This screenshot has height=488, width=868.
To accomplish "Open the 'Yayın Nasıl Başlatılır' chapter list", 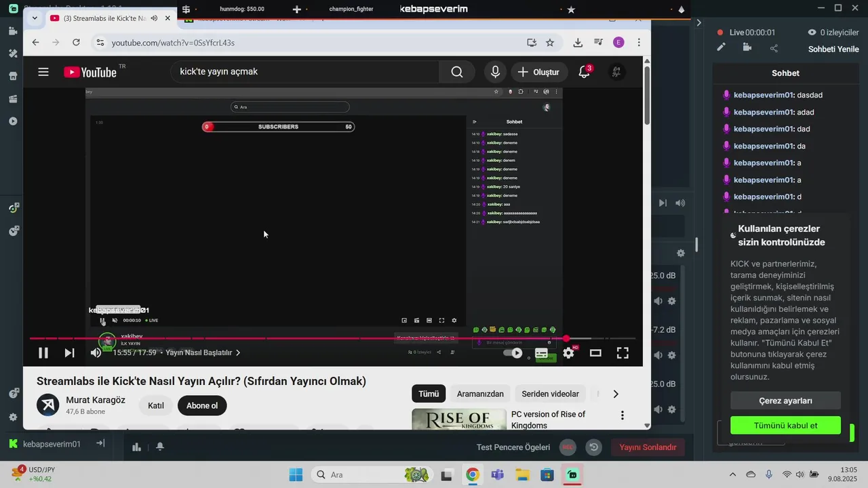I will (203, 352).
